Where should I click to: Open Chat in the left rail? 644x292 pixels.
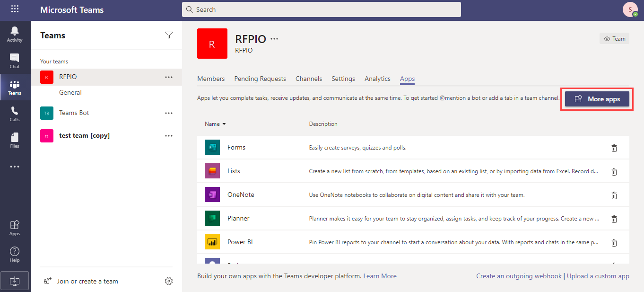(15, 61)
